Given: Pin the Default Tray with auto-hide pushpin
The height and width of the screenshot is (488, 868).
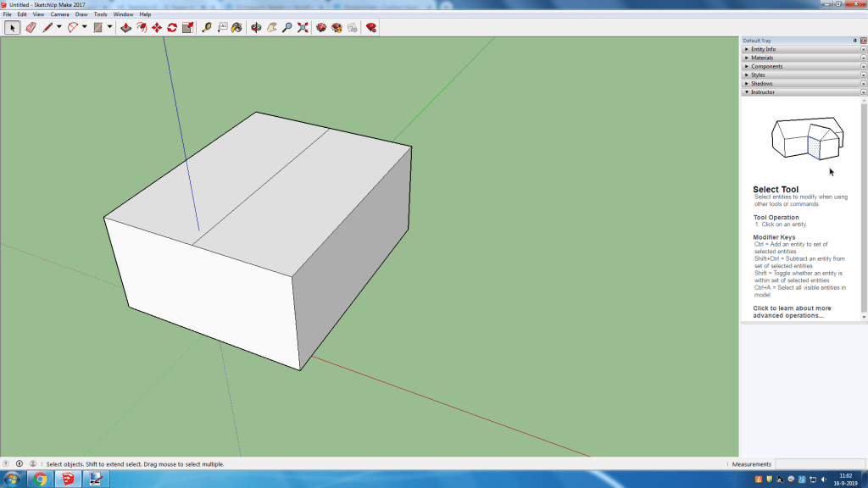Looking at the screenshot, I should [x=854, y=41].
